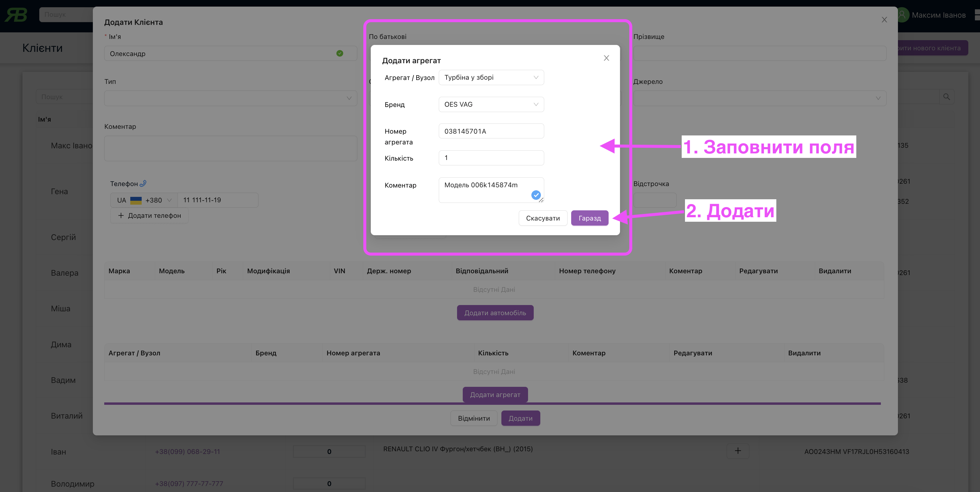Click the plus icon in Іван's row
This screenshot has width=980, height=492.
click(x=738, y=451)
